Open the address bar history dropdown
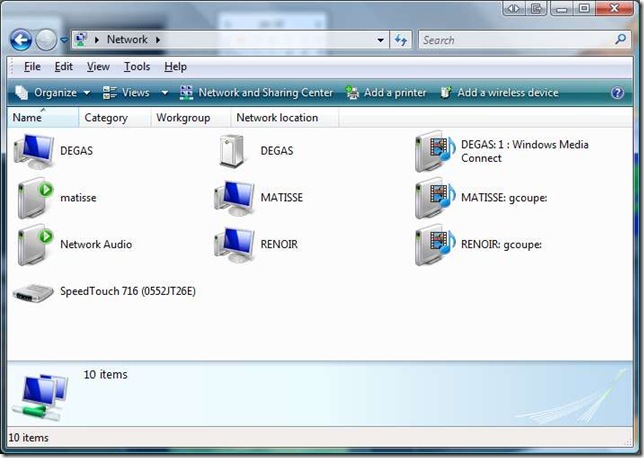This screenshot has width=644, height=458. (x=381, y=40)
